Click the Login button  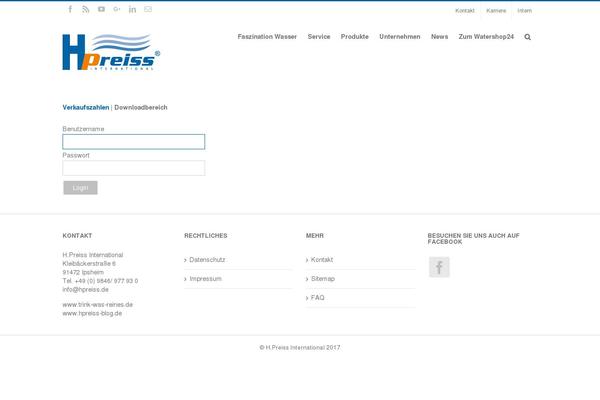point(80,188)
